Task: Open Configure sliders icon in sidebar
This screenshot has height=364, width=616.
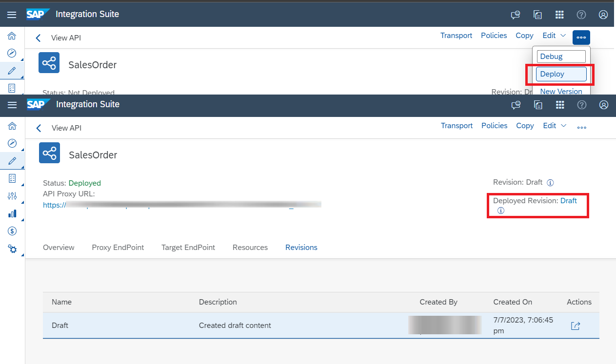Action: point(12,196)
